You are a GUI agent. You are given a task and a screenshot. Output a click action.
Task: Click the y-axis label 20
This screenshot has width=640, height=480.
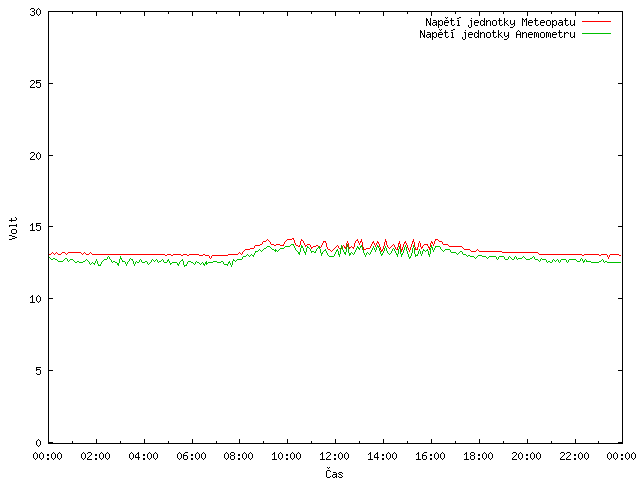tap(36, 156)
